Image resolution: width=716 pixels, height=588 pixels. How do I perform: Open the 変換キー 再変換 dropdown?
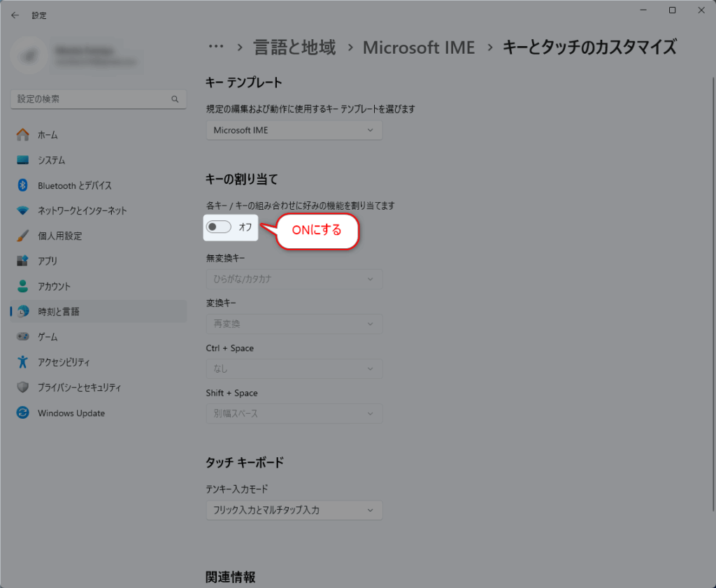tap(294, 324)
